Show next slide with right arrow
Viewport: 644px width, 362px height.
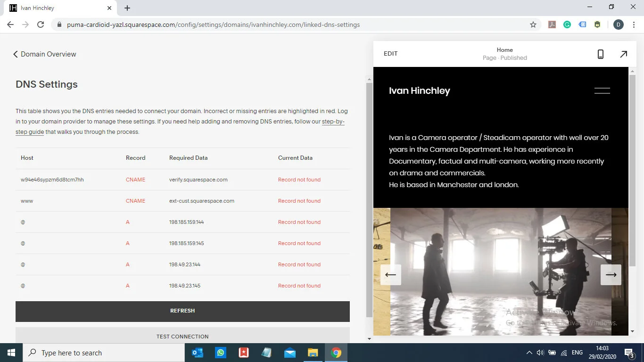point(611,275)
